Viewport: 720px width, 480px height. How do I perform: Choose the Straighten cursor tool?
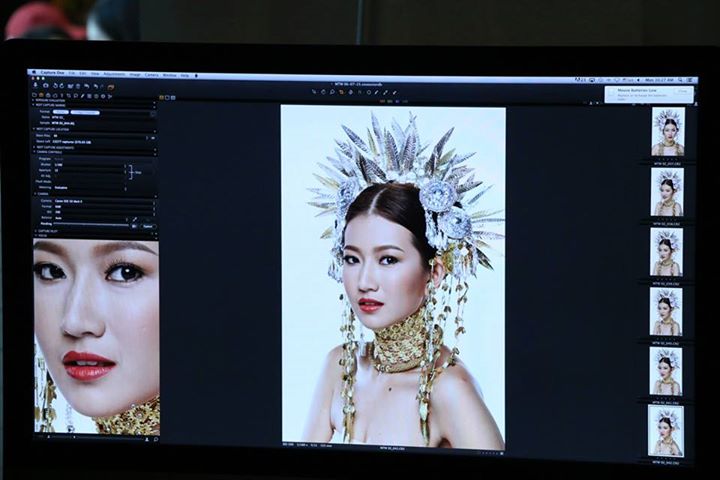point(351,92)
